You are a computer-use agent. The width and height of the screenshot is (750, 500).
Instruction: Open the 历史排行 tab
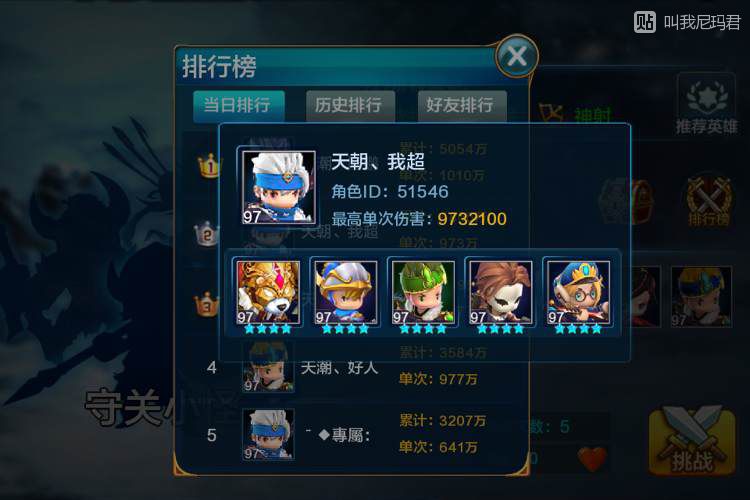point(350,105)
